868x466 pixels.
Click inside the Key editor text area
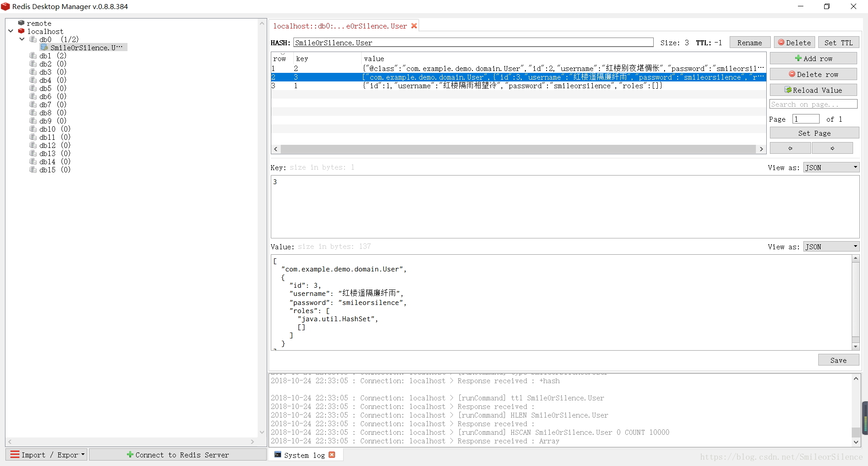tap(565, 207)
